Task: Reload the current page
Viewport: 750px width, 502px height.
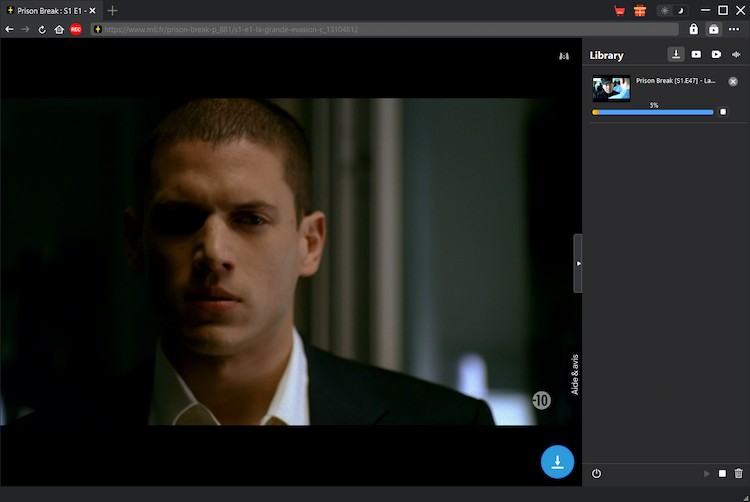Action: 42,29
